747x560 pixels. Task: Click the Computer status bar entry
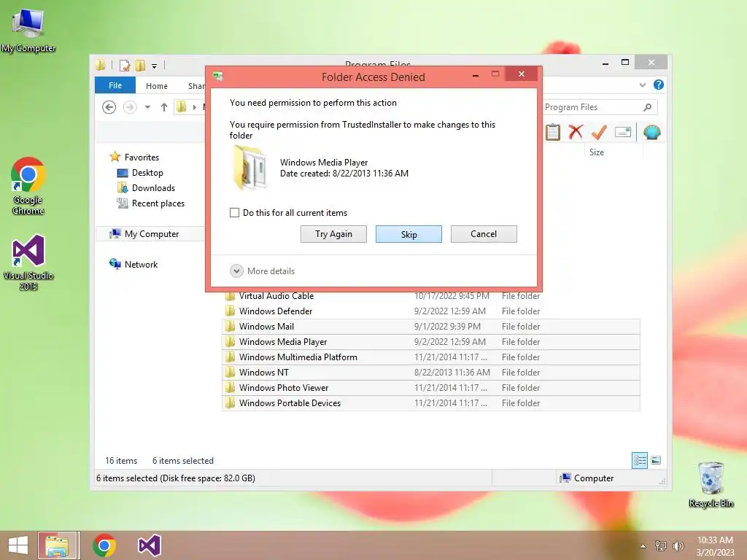pyautogui.click(x=587, y=478)
